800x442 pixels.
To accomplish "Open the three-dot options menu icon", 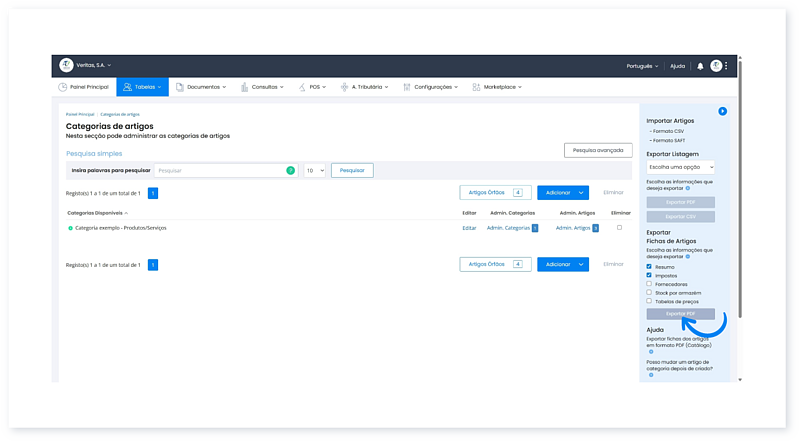I will pyautogui.click(x=727, y=66).
